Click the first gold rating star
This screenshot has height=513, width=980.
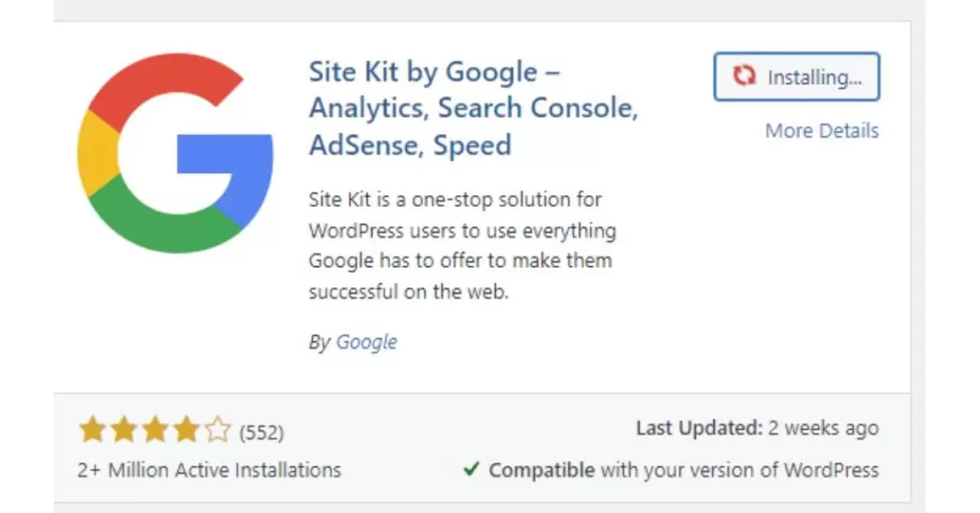point(93,430)
